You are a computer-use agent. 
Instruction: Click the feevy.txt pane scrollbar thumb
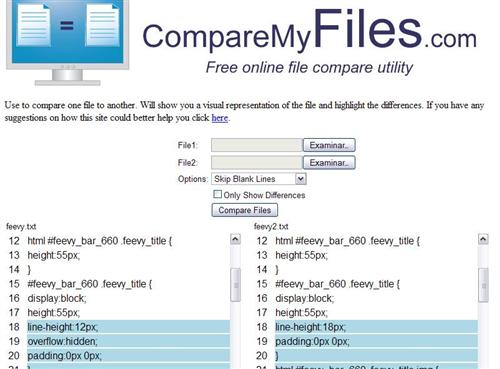(236, 285)
